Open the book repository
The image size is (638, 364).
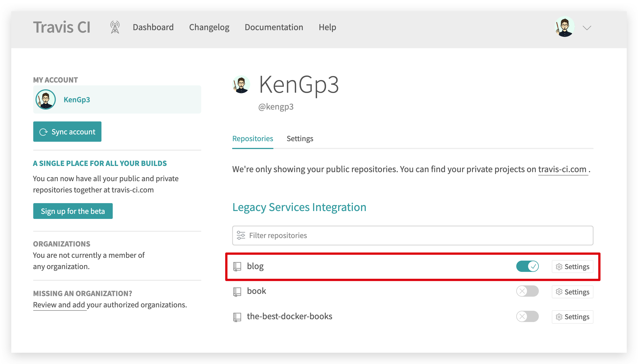[256, 291]
